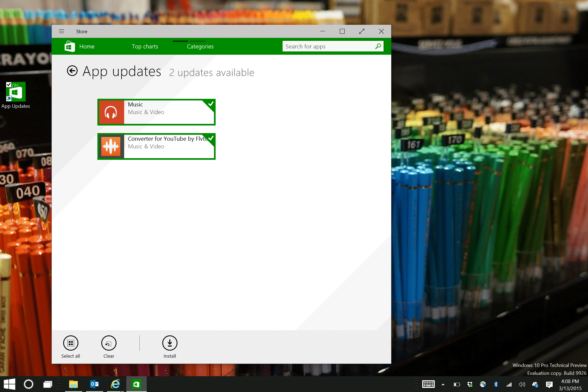Go back using the back arrow

72,71
